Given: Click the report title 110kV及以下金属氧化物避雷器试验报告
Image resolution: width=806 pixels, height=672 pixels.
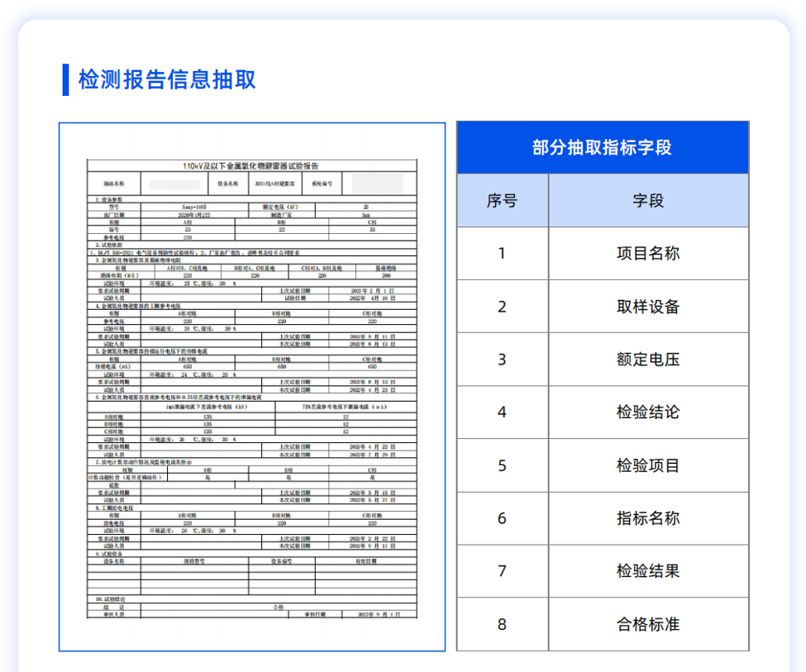Looking at the screenshot, I should (x=252, y=166).
